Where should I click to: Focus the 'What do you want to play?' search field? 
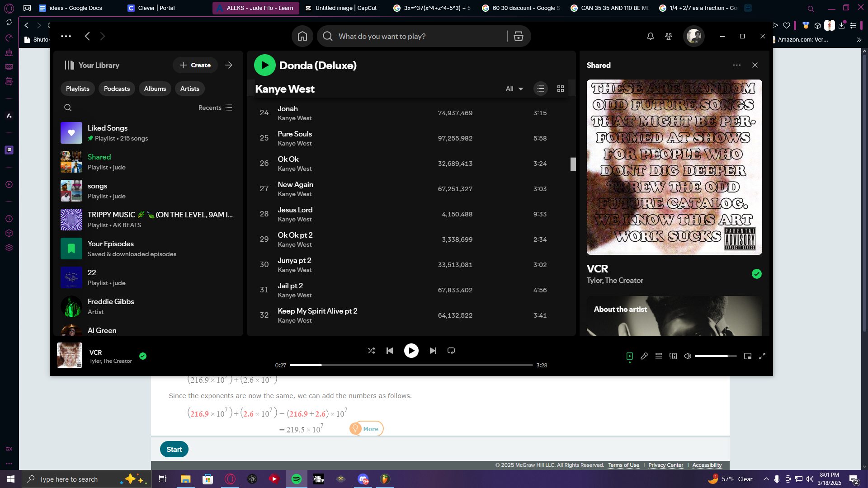[412, 36]
